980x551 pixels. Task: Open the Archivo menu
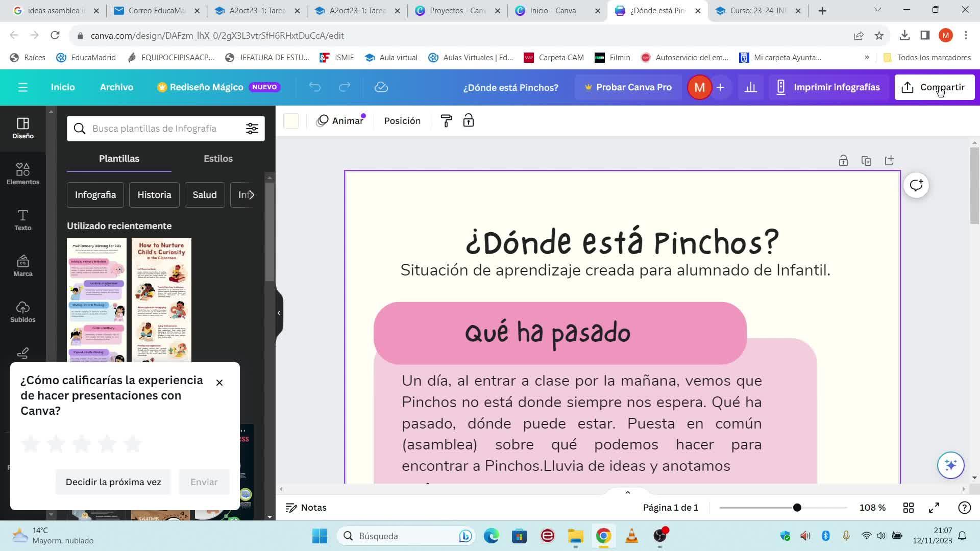(116, 87)
